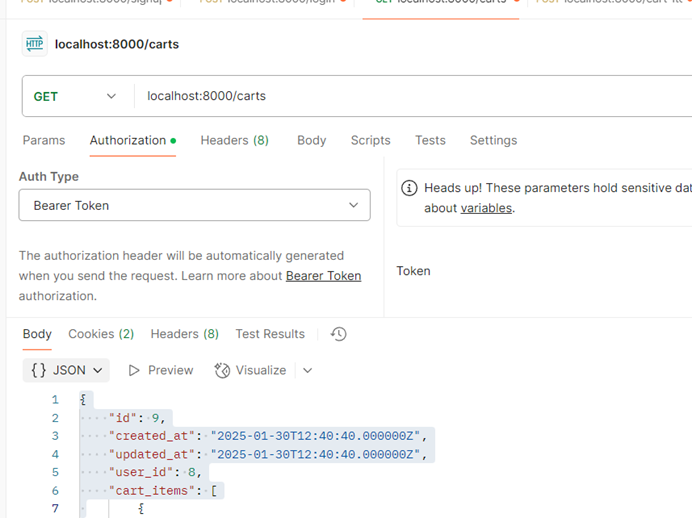This screenshot has width=692, height=518.
Task: Click the Preview play icon button
Action: pos(134,370)
